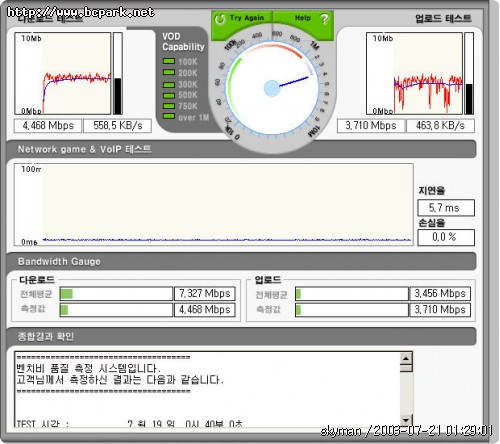Click the results scrollbar down arrow
Viewport: 500px width, 444px height.
tap(406, 420)
